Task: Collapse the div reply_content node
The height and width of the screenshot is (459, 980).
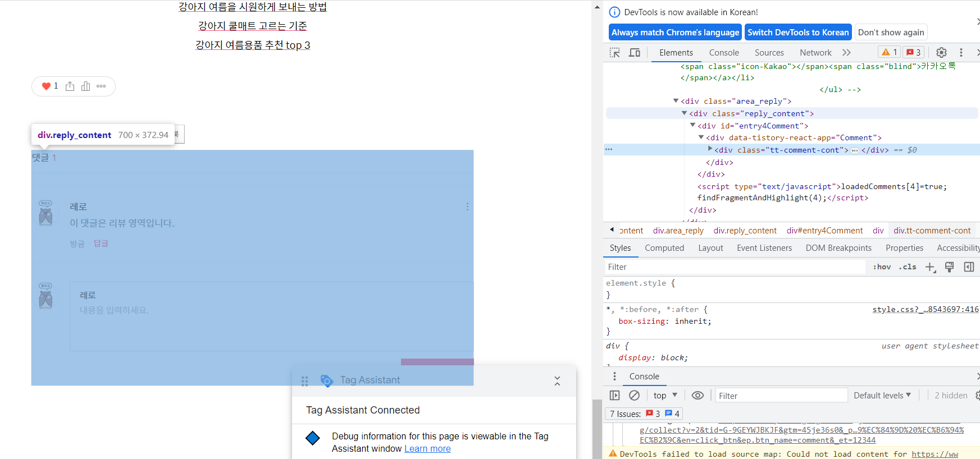Action: (684, 113)
